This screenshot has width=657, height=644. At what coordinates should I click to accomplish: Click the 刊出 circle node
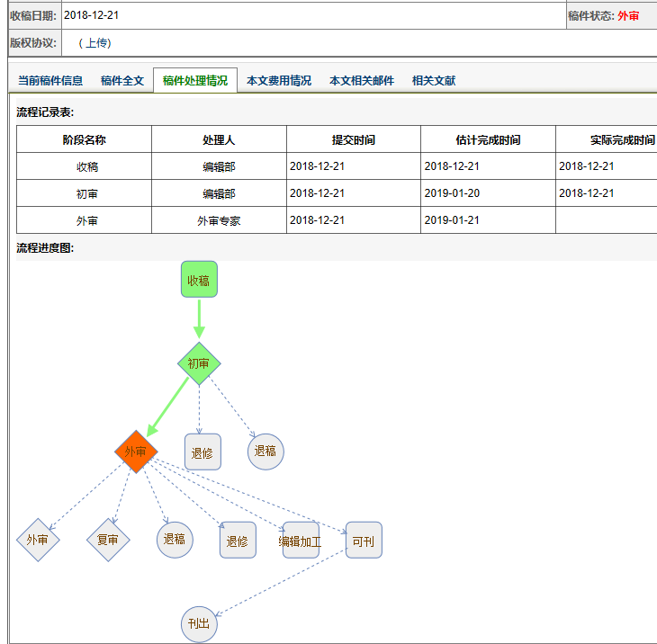pos(199,624)
